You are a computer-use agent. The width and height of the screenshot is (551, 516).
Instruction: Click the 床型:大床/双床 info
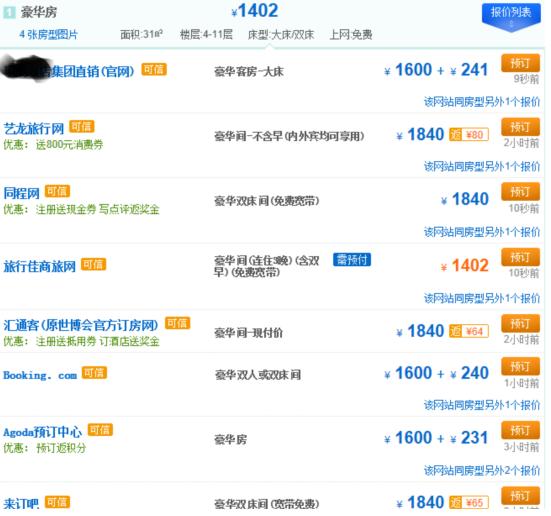click(x=281, y=35)
